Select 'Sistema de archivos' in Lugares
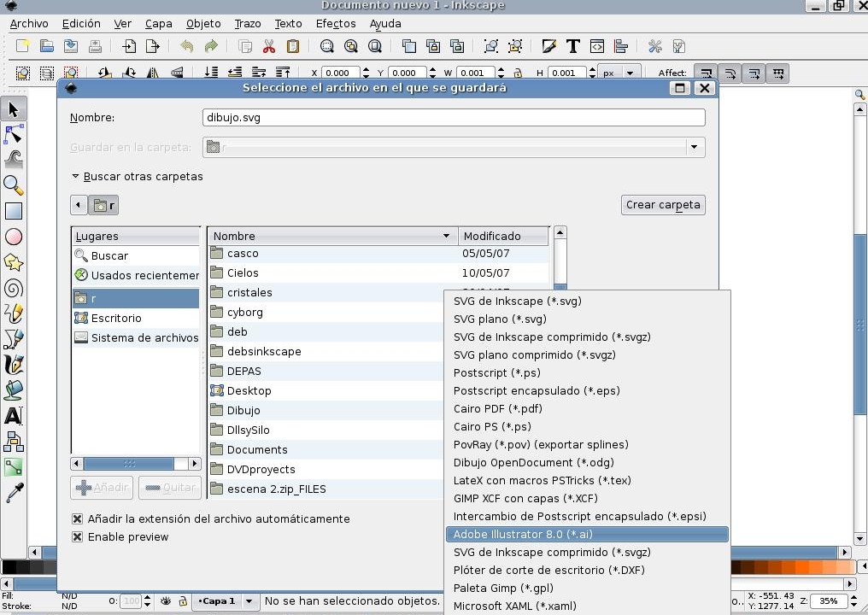 (x=136, y=337)
